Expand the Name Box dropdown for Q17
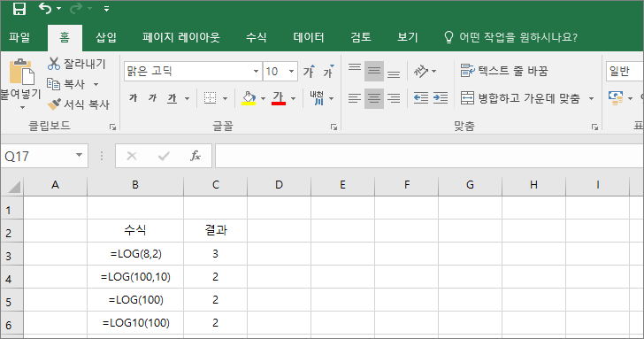 pyautogui.click(x=79, y=156)
